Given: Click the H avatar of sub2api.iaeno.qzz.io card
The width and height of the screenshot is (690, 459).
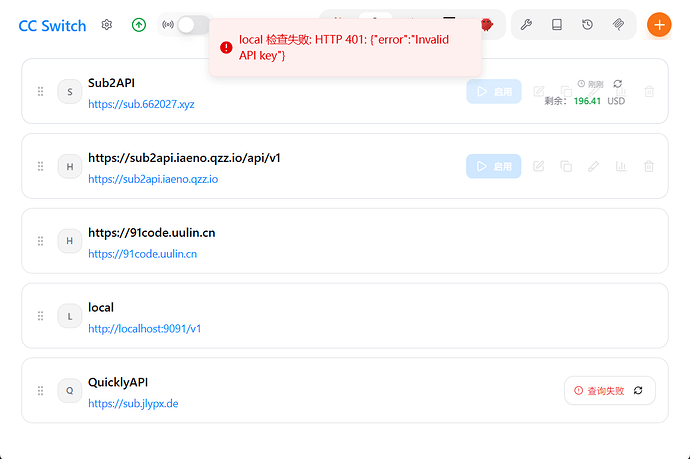Looking at the screenshot, I should click(70, 166).
